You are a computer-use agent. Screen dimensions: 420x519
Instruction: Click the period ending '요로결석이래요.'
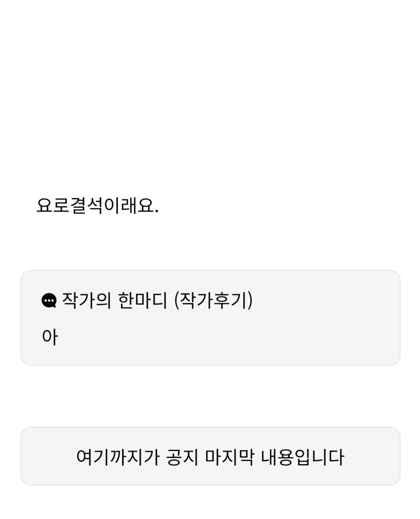coord(156,211)
